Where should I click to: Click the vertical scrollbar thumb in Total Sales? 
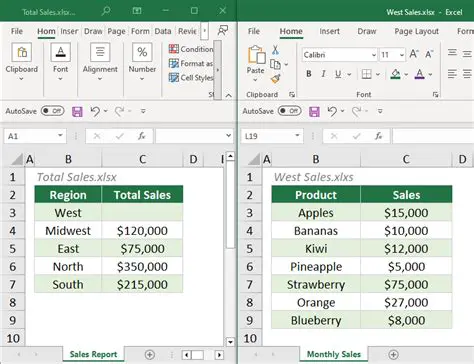click(x=230, y=204)
